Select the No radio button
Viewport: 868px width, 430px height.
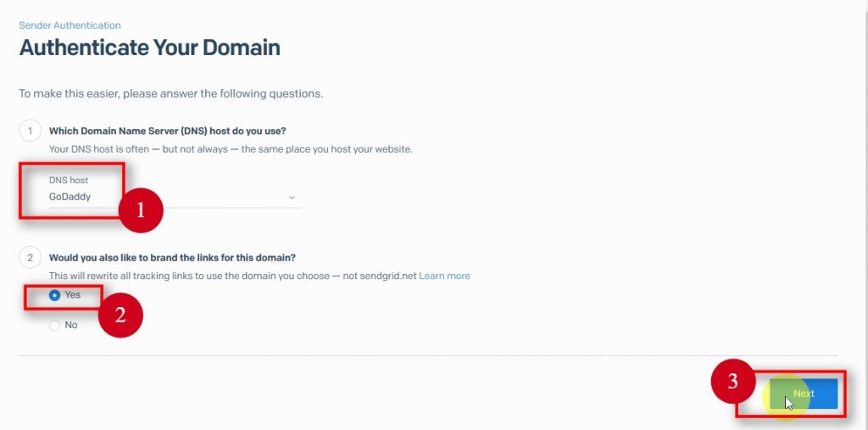(x=55, y=325)
